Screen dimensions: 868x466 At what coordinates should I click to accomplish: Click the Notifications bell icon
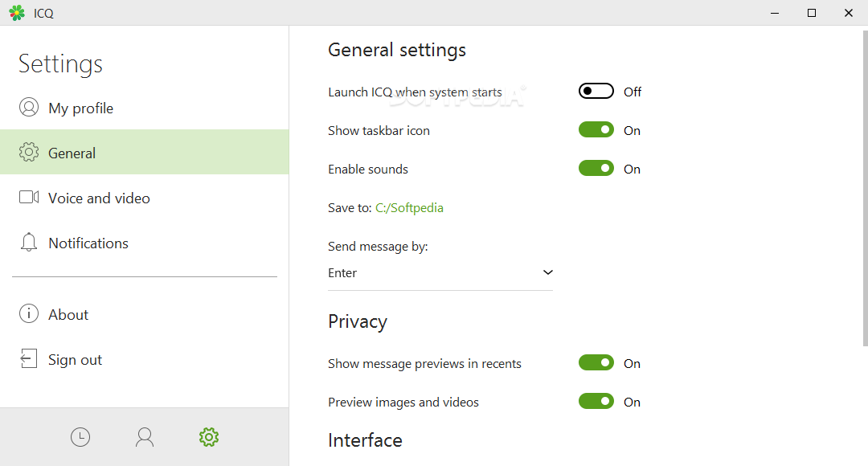[x=29, y=243]
